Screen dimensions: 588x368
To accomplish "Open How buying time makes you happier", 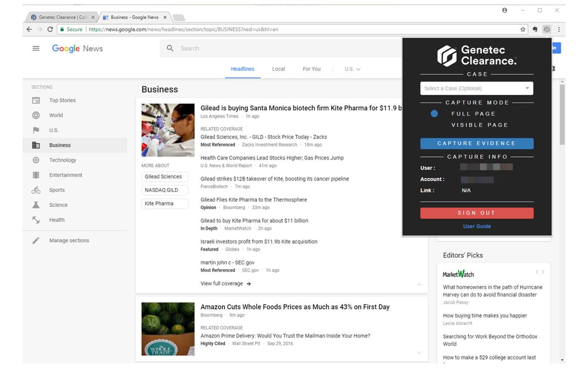I will [x=485, y=316].
